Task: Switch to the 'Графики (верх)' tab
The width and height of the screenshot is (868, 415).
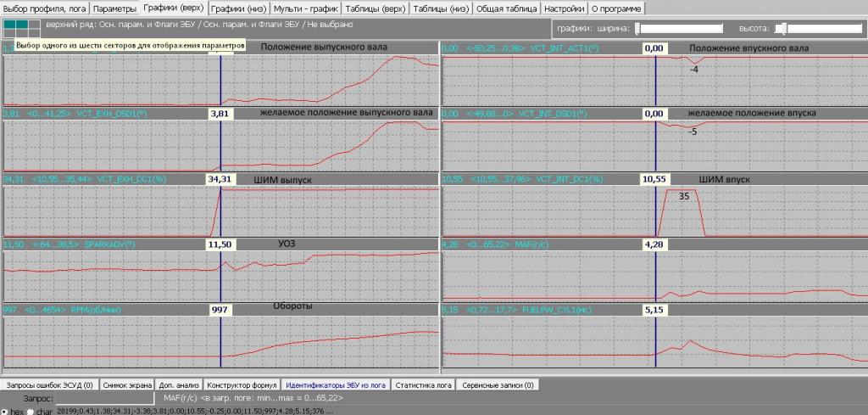Action: tap(173, 8)
